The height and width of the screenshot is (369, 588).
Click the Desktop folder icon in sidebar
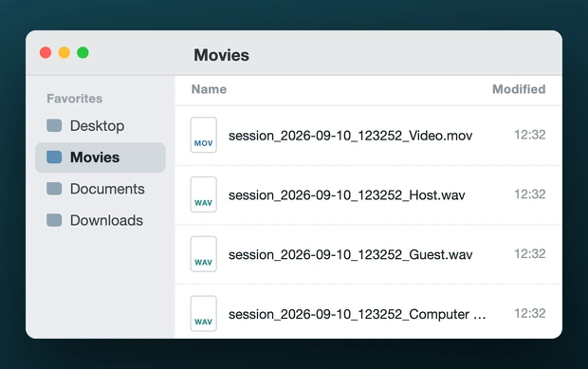click(x=54, y=125)
